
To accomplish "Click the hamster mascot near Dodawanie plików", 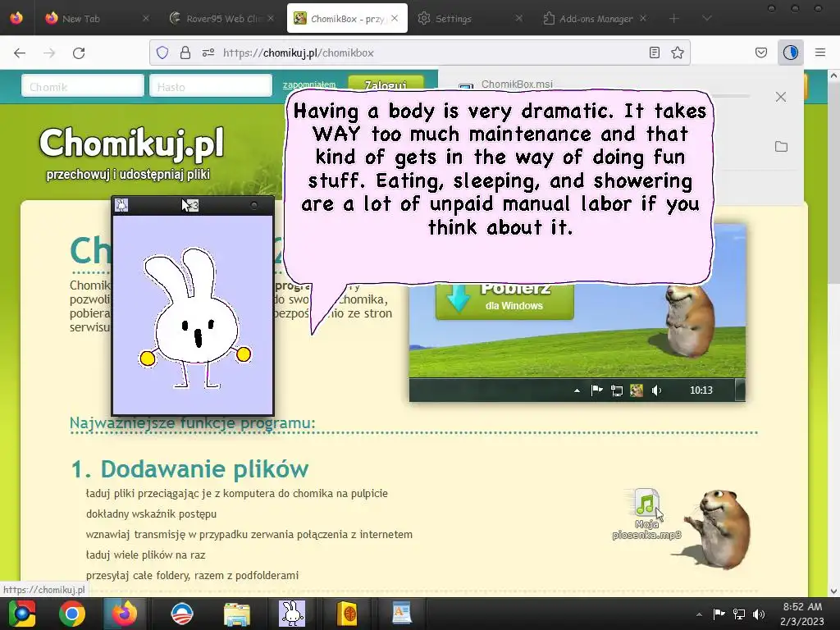I will point(719,528).
